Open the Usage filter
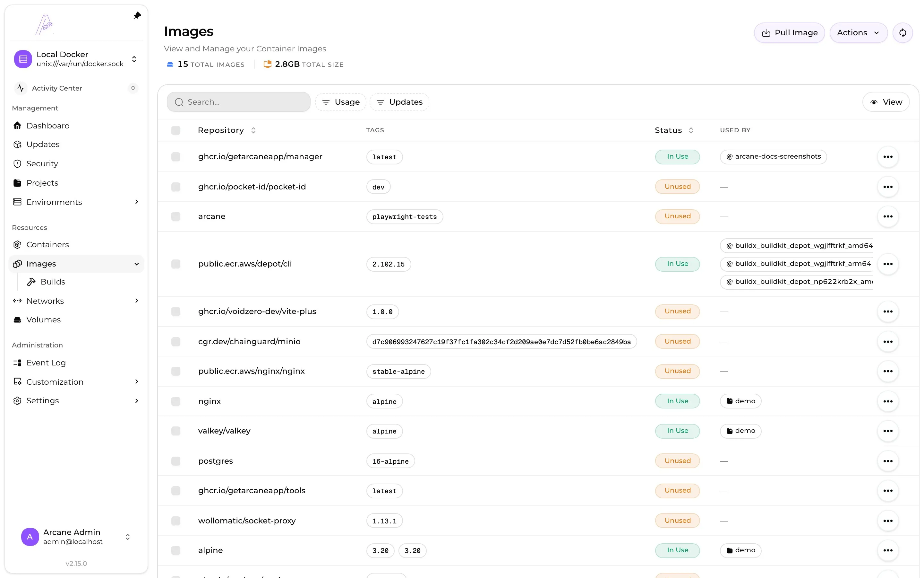The height and width of the screenshot is (578, 924). tap(341, 102)
